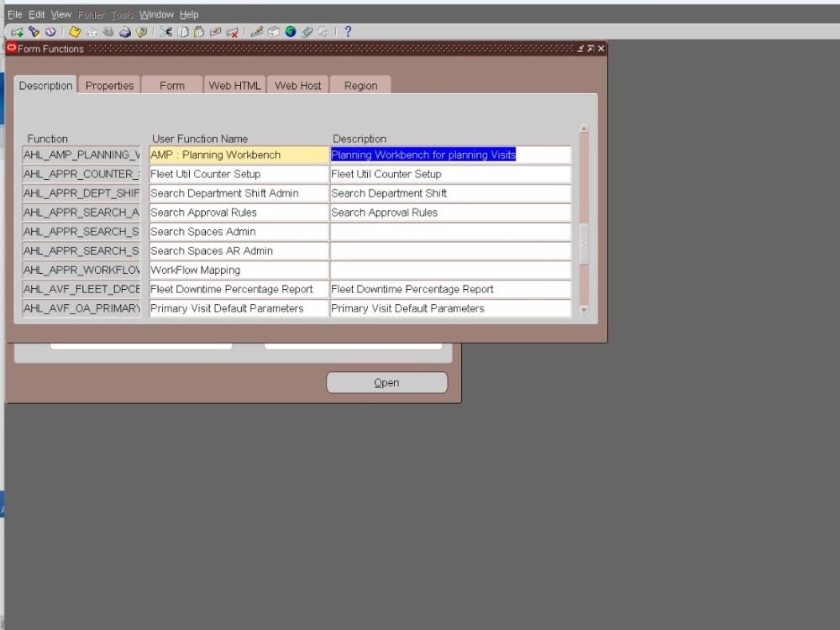Clear the current record via the toolbar icon
This screenshot has width=840, height=630.
(x=215, y=32)
